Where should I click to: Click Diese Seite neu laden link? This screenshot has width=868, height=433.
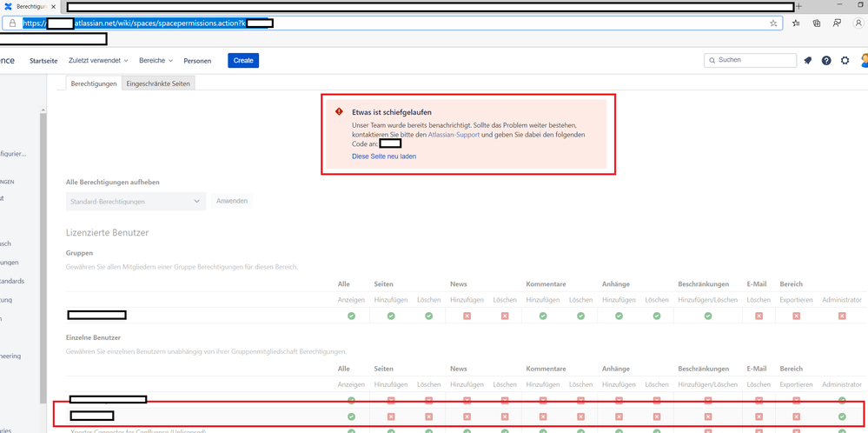pos(384,157)
